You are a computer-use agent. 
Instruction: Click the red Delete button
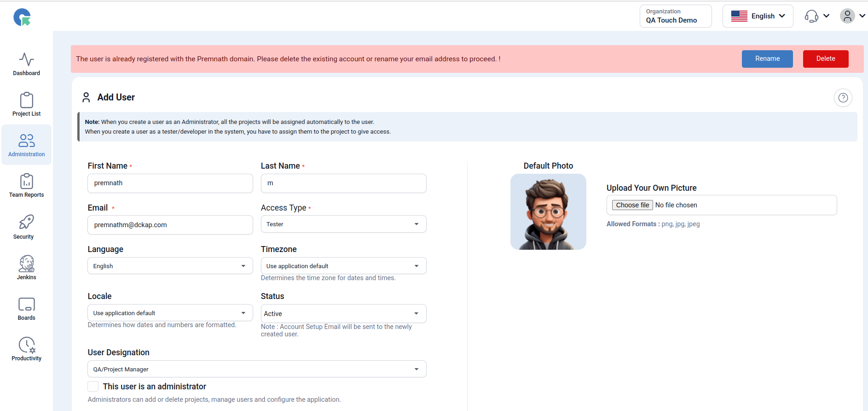825,59
